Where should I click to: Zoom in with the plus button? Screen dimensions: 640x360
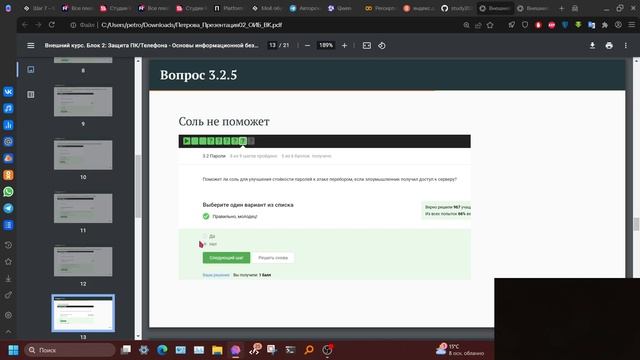(x=344, y=45)
